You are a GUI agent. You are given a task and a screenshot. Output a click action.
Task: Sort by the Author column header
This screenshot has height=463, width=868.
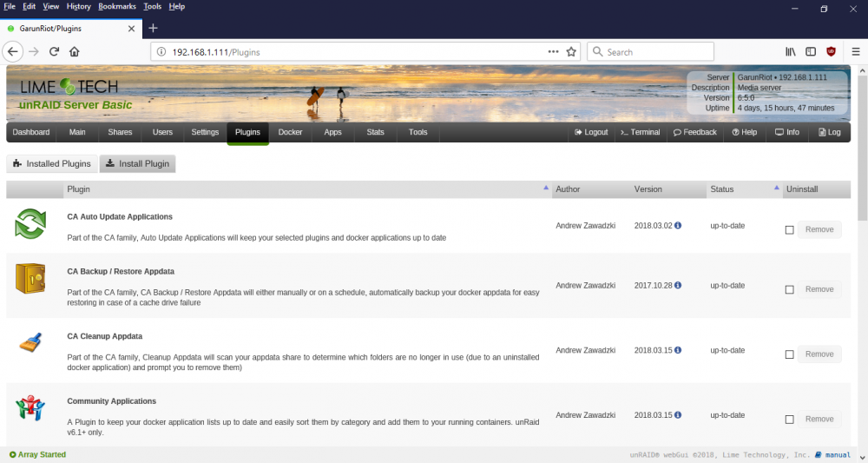tap(591, 189)
